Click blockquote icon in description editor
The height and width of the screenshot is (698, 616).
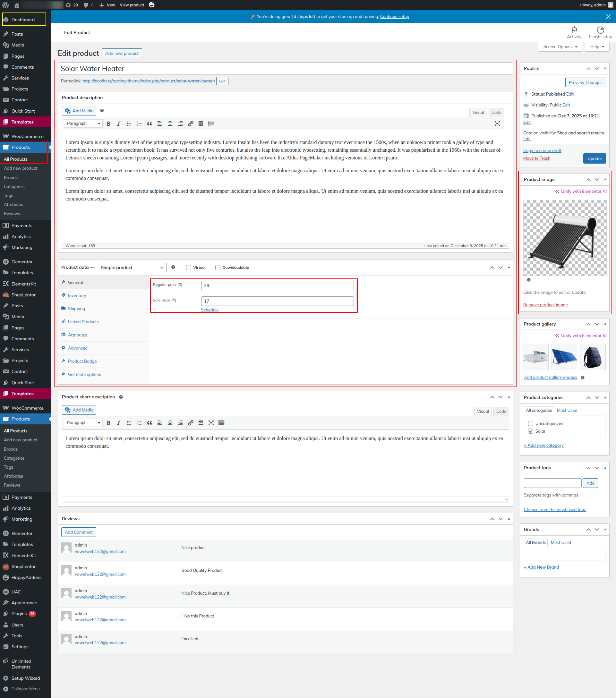(149, 123)
